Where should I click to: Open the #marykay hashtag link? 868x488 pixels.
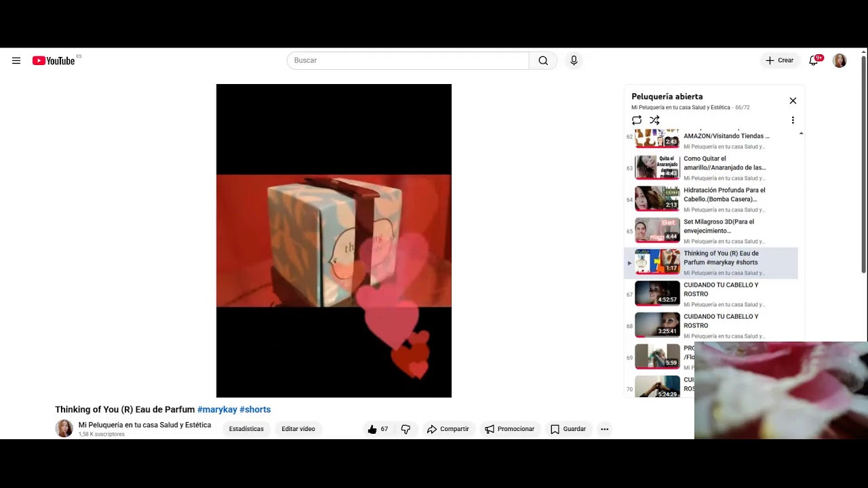point(217,409)
